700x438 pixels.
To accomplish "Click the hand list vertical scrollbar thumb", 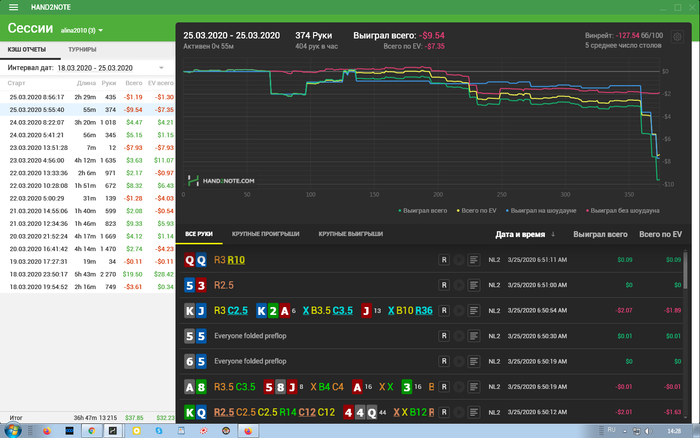I will 686,269.
